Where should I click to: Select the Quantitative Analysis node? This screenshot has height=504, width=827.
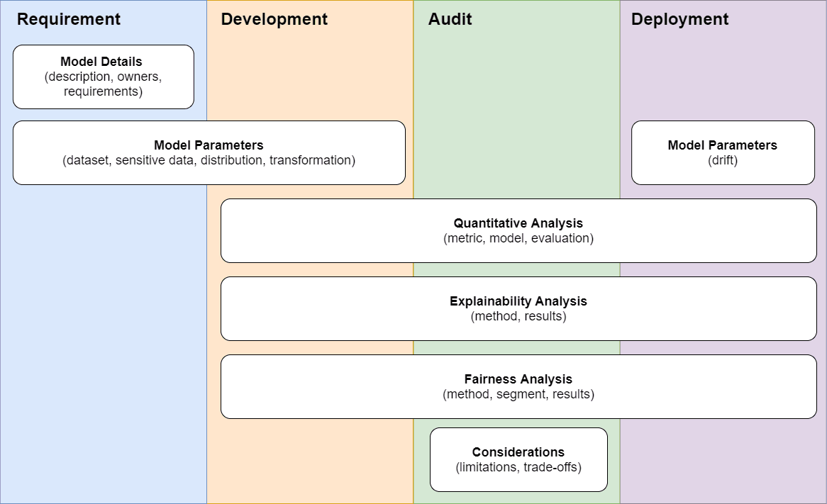click(x=518, y=230)
